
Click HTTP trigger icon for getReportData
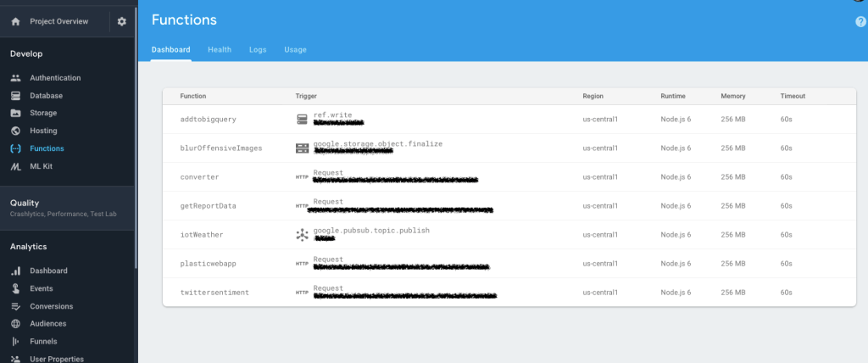pyautogui.click(x=302, y=205)
